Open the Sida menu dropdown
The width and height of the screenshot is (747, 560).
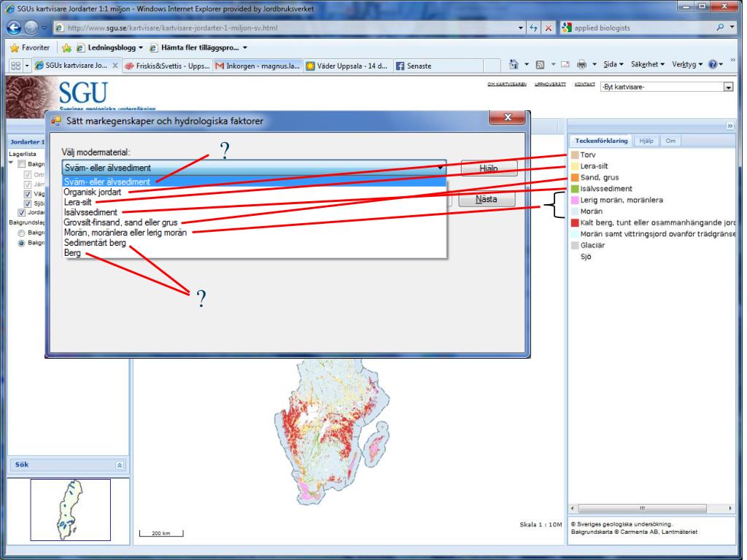click(x=613, y=64)
